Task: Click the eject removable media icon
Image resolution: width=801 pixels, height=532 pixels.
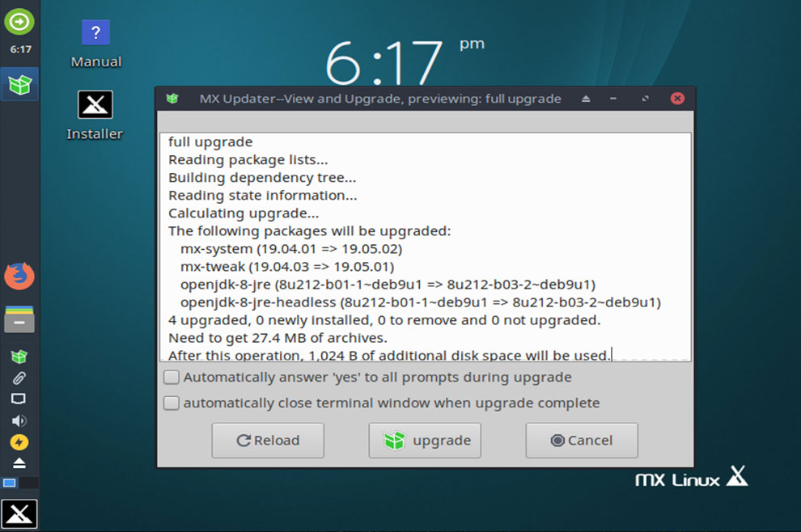Action: point(19,463)
